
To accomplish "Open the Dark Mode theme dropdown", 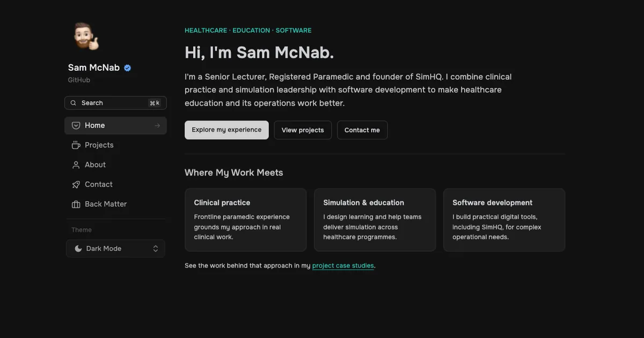I will pos(115,248).
